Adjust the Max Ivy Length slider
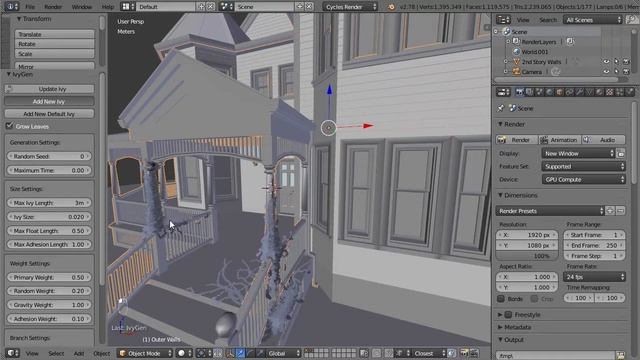The height and width of the screenshot is (360, 640). tap(49, 203)
